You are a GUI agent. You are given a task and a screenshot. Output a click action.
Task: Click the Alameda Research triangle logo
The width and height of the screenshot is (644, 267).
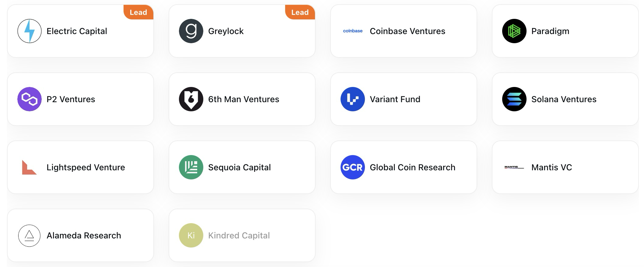(x=30, y=235)
